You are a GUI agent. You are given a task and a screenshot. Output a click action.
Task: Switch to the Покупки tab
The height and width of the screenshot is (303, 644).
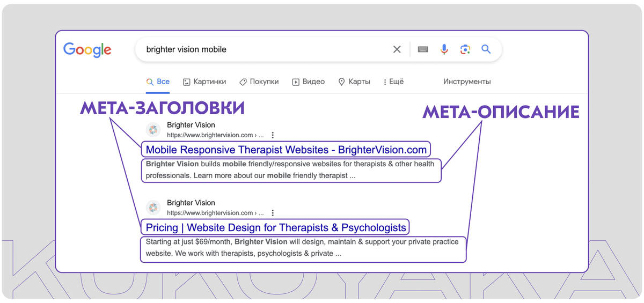259,82
